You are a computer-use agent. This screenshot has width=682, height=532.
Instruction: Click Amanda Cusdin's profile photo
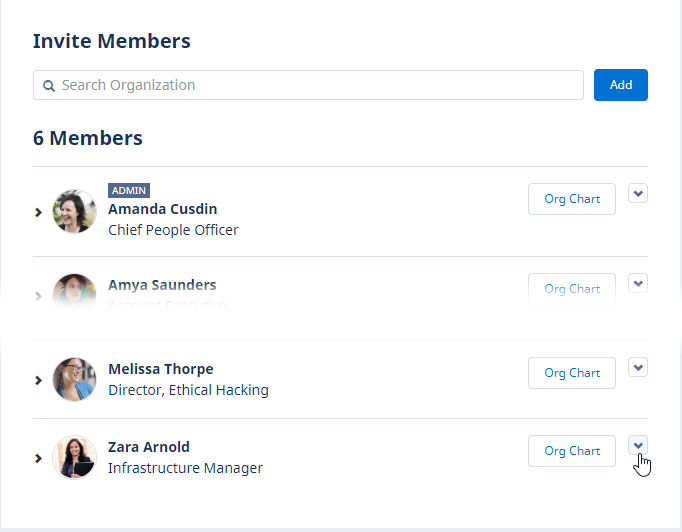coord(74,211)
